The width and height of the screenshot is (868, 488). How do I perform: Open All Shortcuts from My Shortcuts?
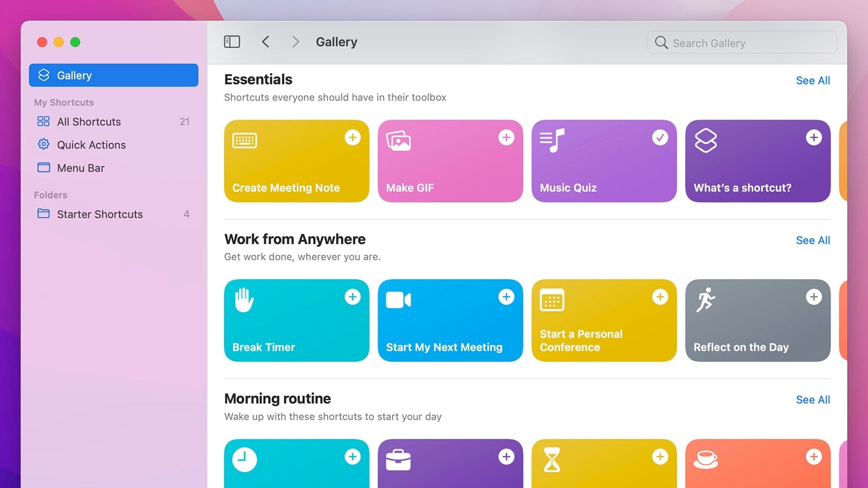(x=88, y=121)
